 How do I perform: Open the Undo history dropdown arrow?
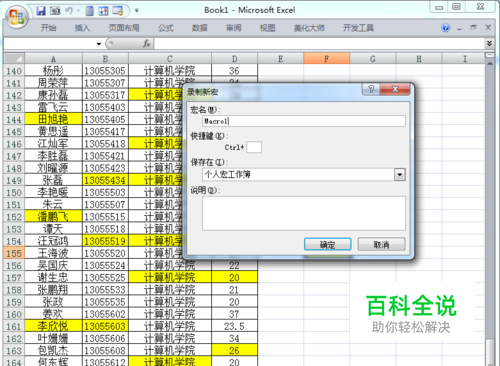tap(79, 11)
